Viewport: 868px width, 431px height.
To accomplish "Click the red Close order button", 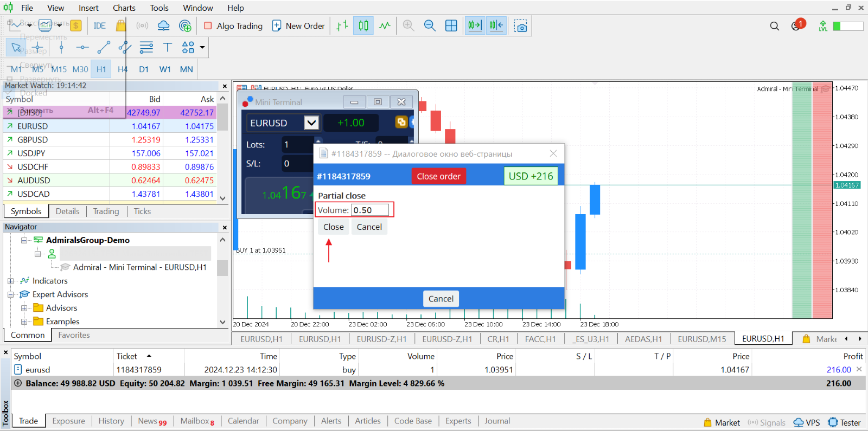I will [438, 176].
